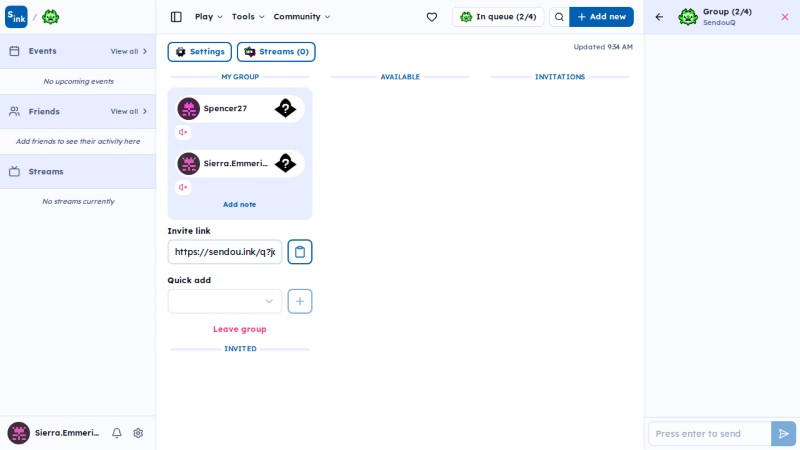This screenshot has height=450, width=800.
Task: Click the Add new button
Action: [x=602, y=17]
